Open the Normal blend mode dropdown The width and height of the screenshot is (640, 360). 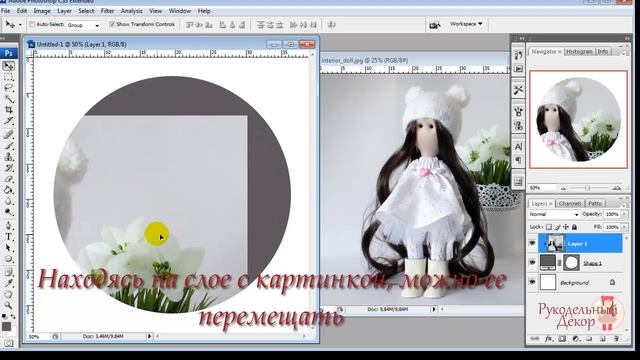click(553, 214)
